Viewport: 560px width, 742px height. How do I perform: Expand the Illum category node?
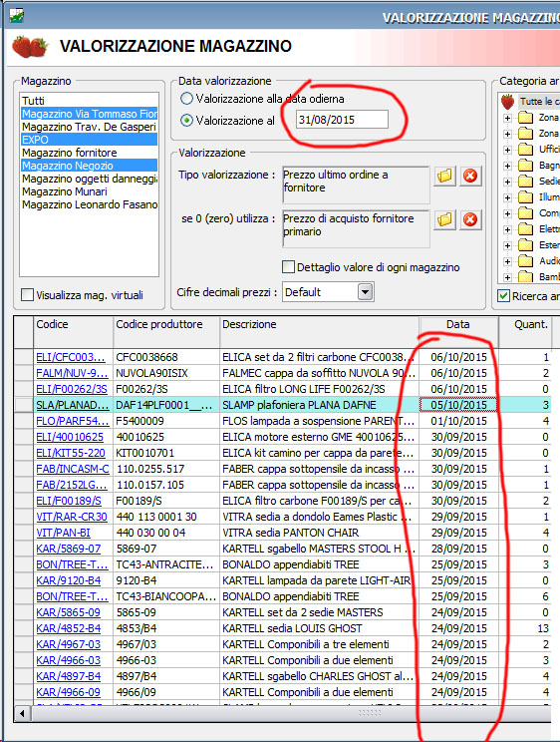pos(507,197)
